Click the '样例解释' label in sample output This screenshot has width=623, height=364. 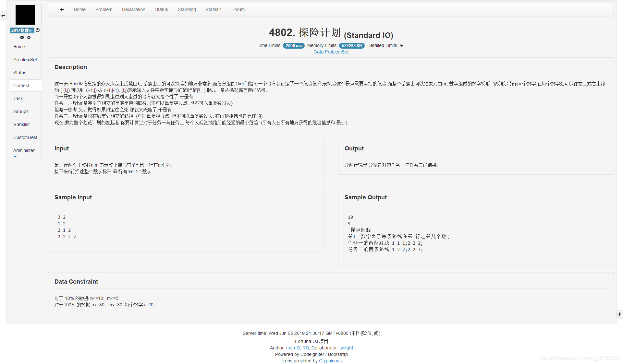pyautogui.click(x=360, y=230)
